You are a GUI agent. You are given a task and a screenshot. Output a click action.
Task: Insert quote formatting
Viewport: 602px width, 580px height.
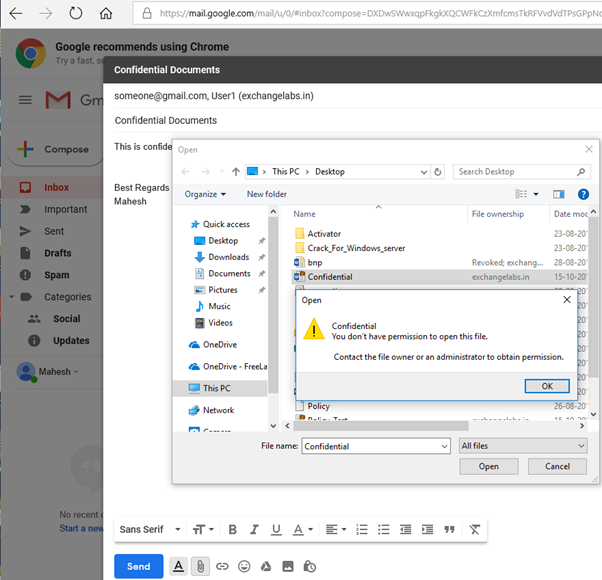449,529
